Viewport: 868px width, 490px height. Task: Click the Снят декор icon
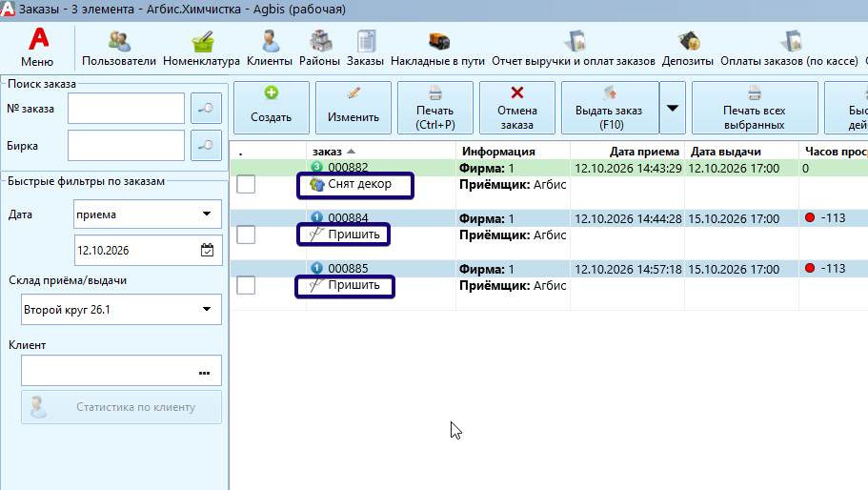pyautogui.click(x=317, y=184)
